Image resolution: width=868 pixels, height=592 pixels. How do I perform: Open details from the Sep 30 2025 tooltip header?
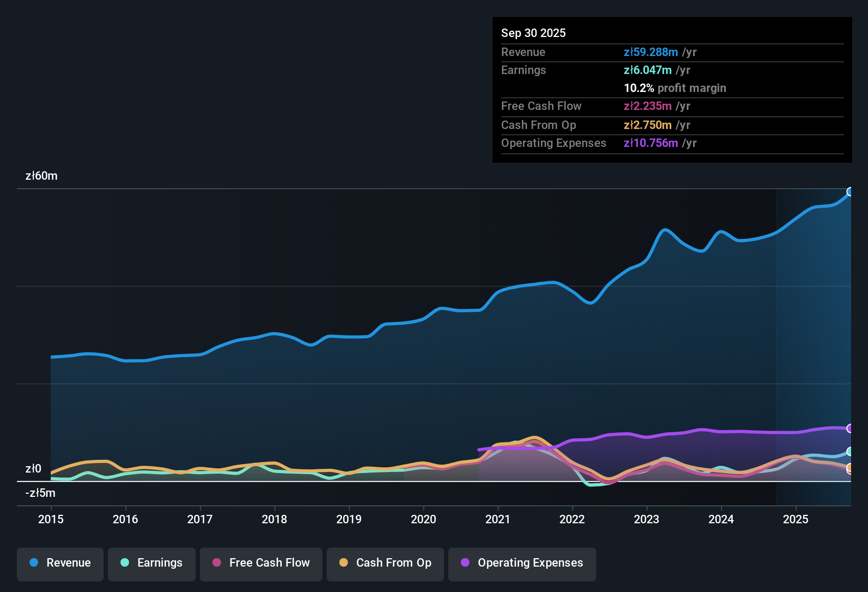pos(533,33)
